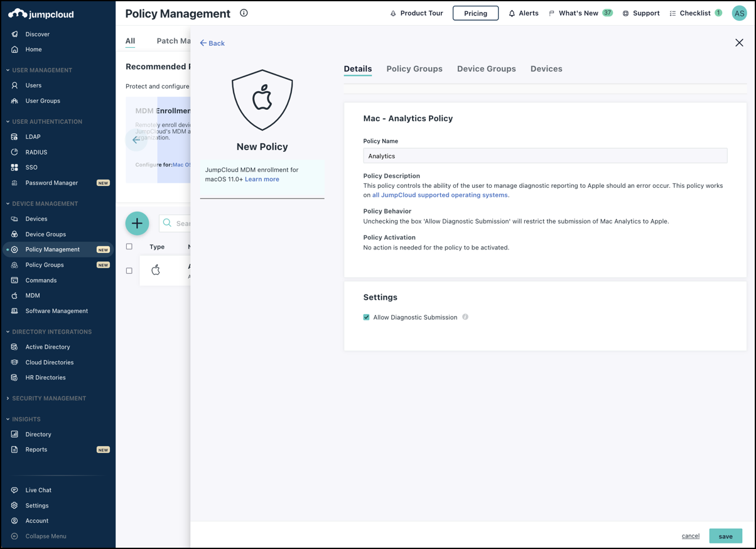Toggle the select-all checkbox in table header
This screenshot has height=549, width=756.
click(x=129, y=247)
